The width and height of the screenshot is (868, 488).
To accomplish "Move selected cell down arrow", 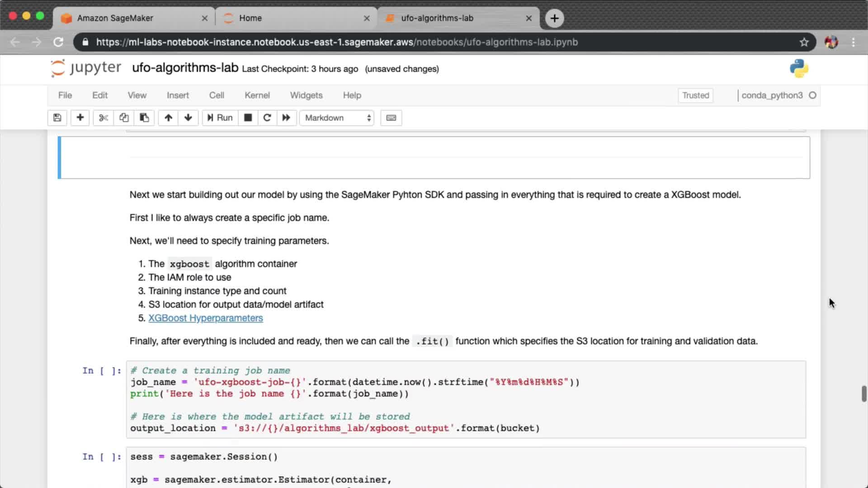I will tap(188, 118).
